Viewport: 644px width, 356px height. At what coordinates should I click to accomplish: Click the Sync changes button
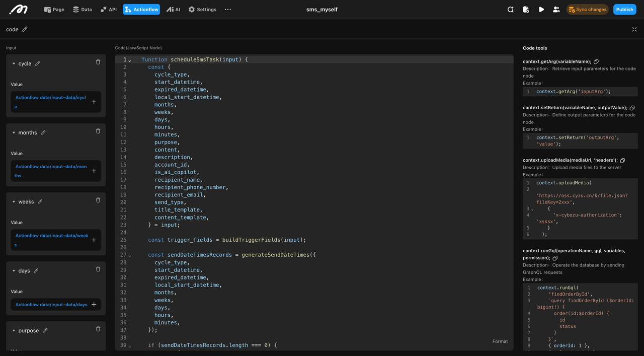tap(587, 10)
